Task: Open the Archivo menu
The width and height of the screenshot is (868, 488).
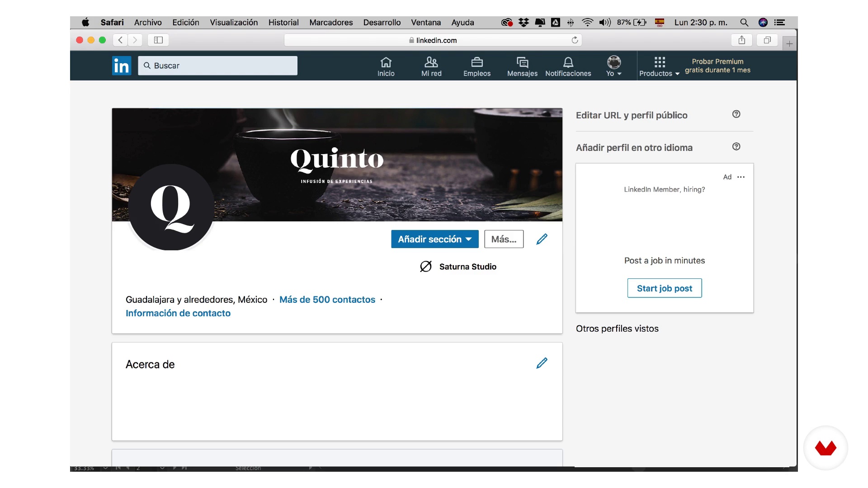Action: pos(148,23)
